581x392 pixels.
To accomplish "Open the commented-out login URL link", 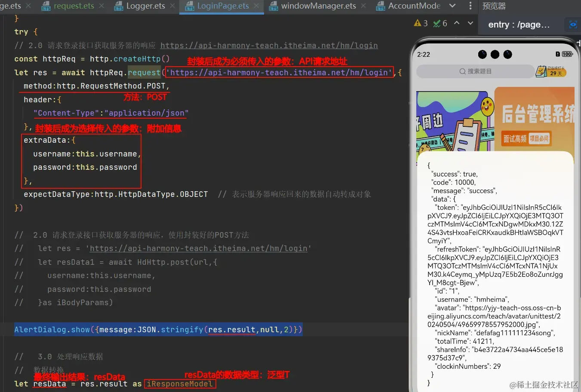I will 199,248.
